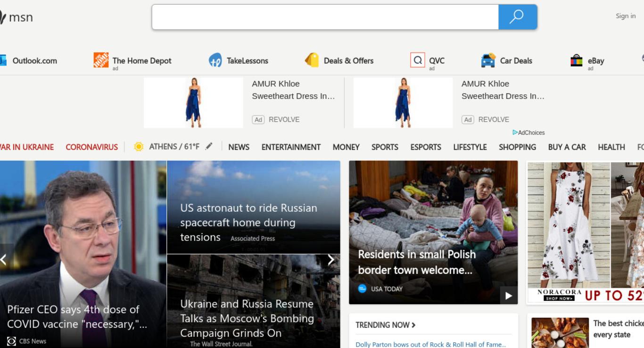
Task: Click the Car Deals car icon
Action: click(x=488, y=60)
